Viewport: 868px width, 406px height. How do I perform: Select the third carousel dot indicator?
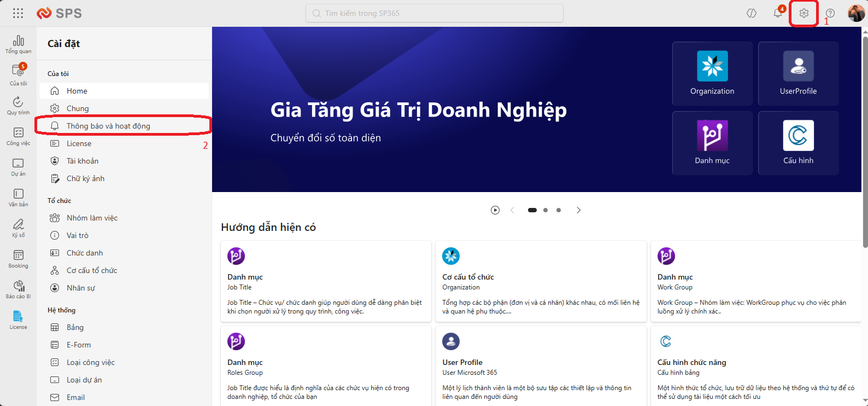559,210
